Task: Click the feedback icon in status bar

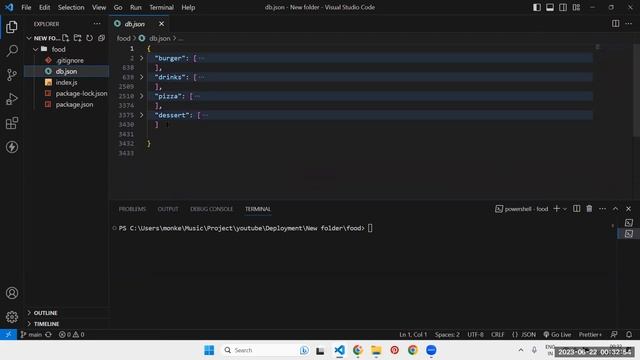Action: [x=614, y=334]
